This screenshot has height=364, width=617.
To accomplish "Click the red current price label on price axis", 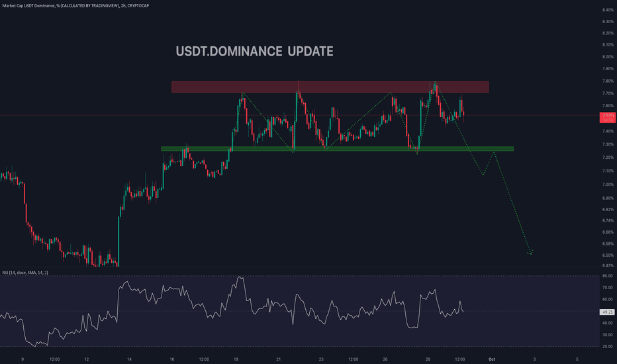I will pos(606,117).
